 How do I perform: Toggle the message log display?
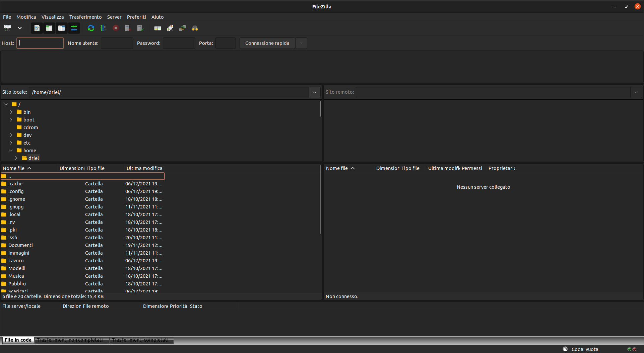37,28
